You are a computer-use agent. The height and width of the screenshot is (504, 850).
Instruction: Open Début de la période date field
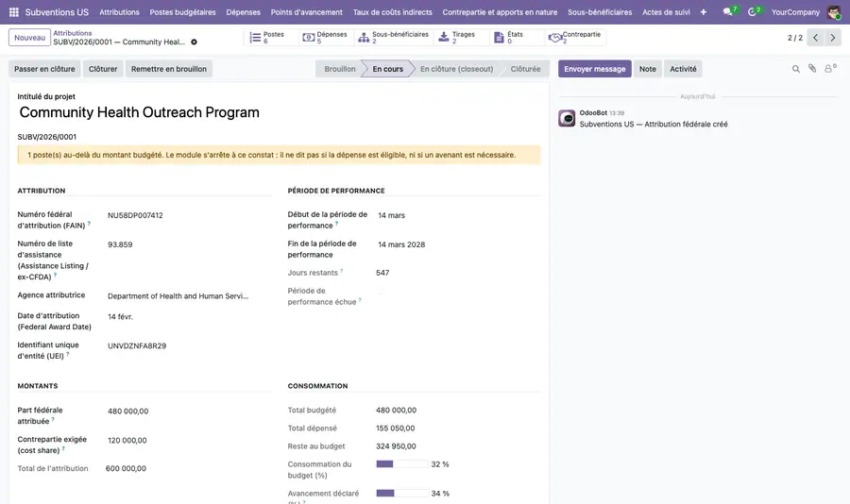459,215
